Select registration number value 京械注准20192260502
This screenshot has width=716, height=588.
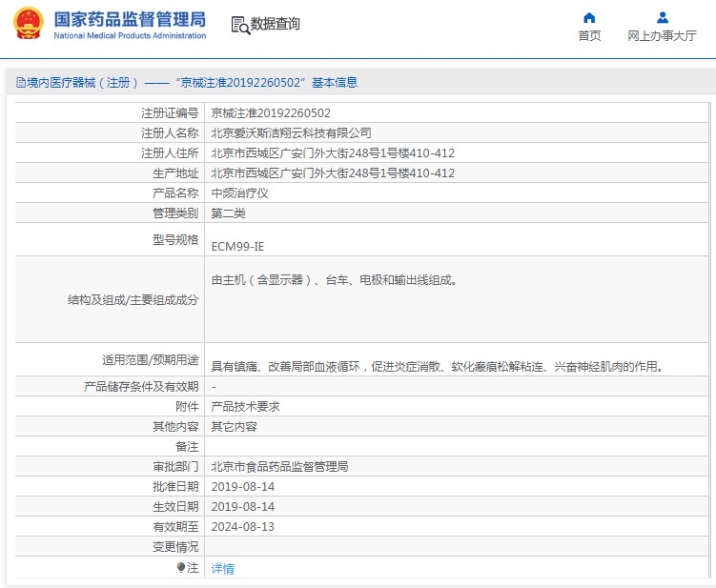pyautogui.click(x=271, y=112)
